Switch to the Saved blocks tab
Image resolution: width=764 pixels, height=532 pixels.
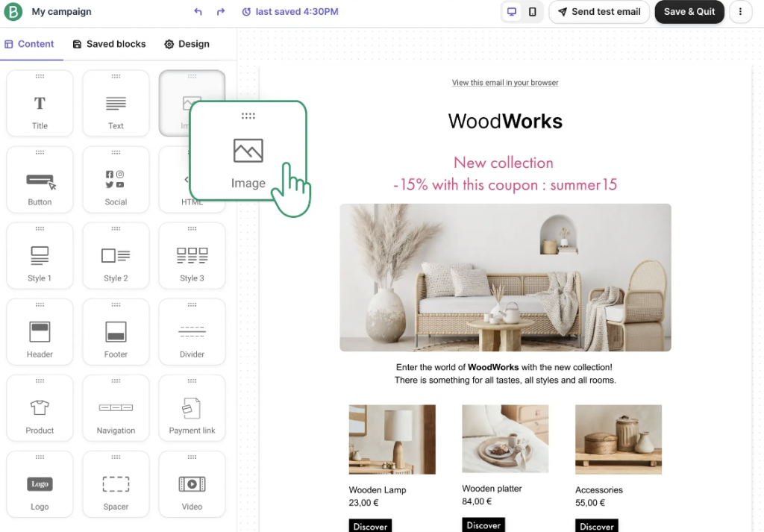109,44
